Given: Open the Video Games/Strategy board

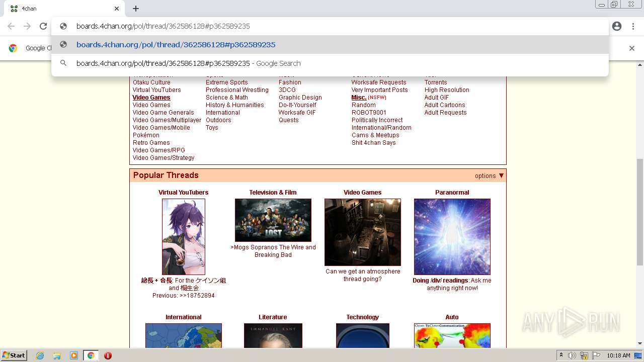Looking at the screenshot, I should pos(164,158).
